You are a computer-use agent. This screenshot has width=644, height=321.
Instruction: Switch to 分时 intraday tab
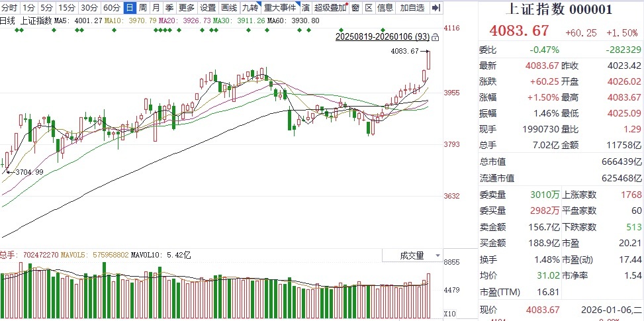coord(10,8)
